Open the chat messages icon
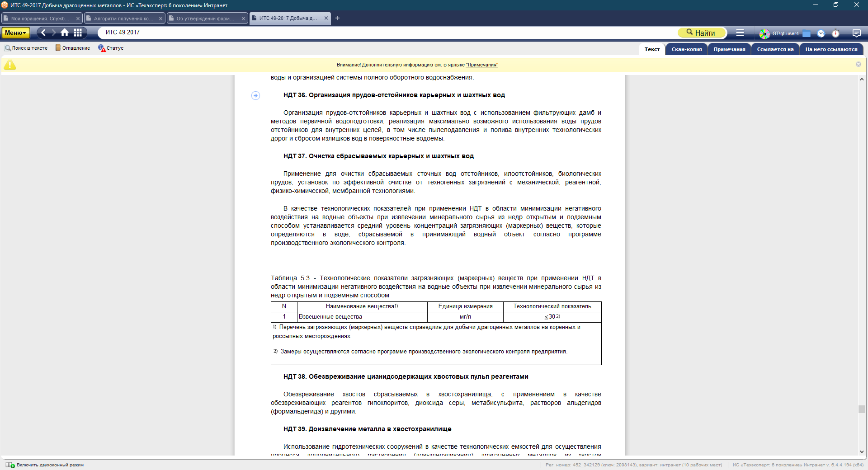 tap(856, 33)
